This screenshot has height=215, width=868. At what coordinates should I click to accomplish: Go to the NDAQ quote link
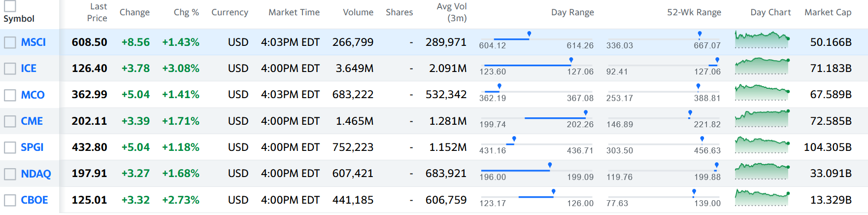[35, 174]
